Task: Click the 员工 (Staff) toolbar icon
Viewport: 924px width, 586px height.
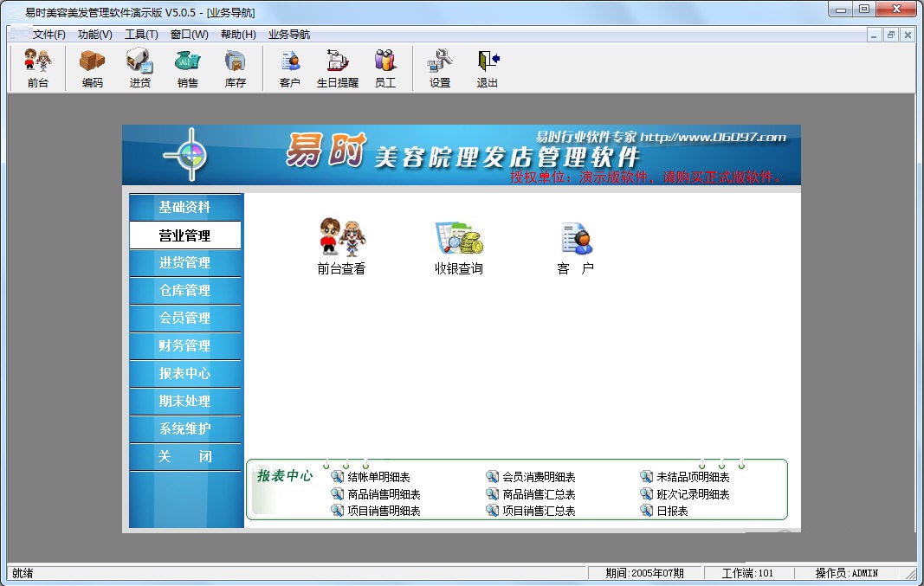Action: 384,68
